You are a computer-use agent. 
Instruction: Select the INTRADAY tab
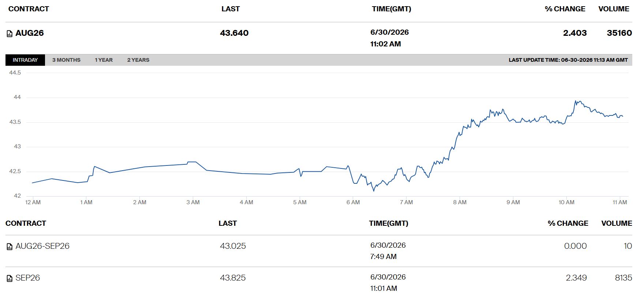tap(25, 60)
